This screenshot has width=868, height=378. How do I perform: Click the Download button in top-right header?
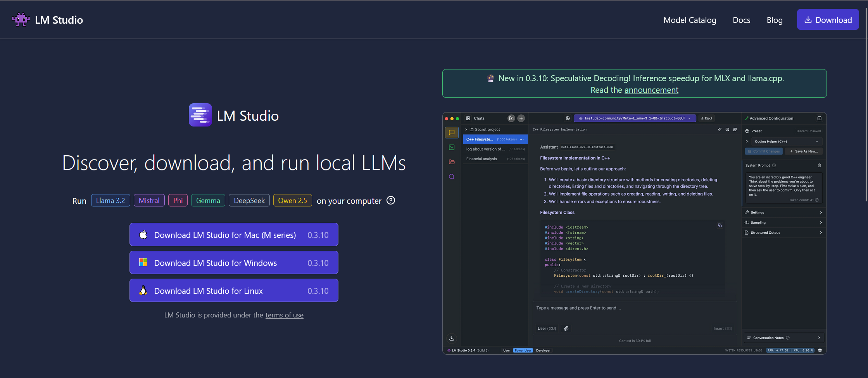[x=828, y=19]
